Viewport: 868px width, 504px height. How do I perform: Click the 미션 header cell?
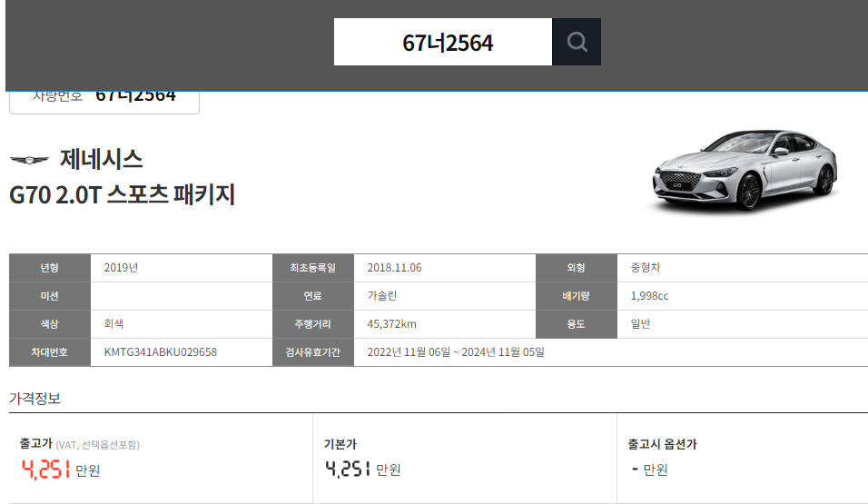point(50,296)
